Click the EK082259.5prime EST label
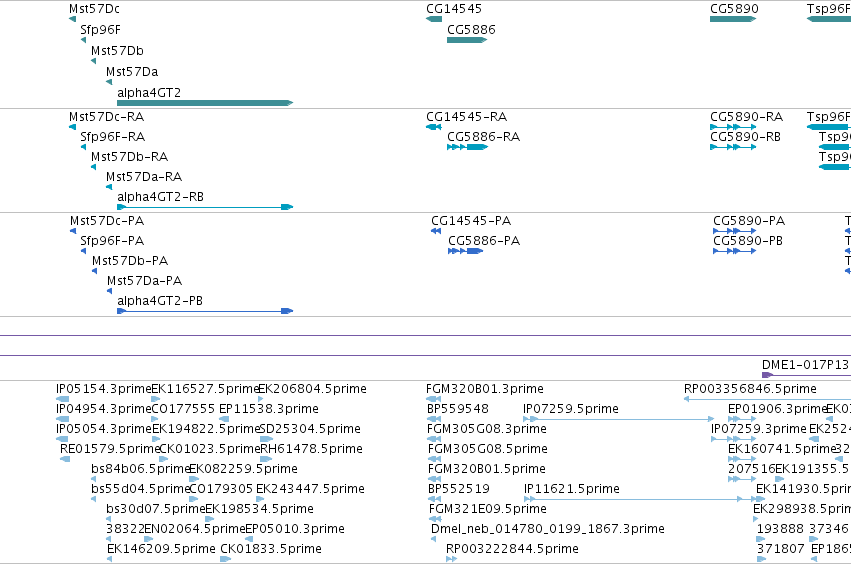 click(243, 469)
